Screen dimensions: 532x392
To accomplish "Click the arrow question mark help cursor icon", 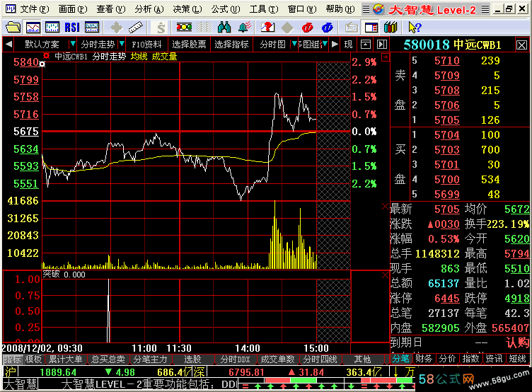I will (415, 27).
